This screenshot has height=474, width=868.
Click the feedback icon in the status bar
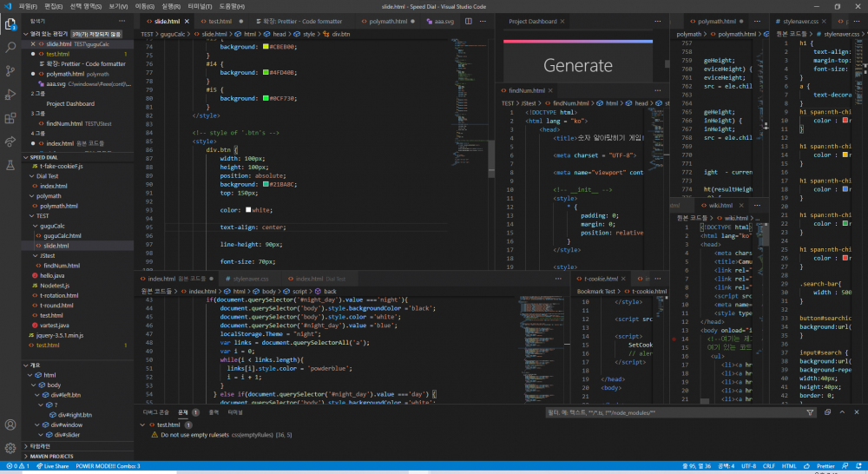click(845, 466)
